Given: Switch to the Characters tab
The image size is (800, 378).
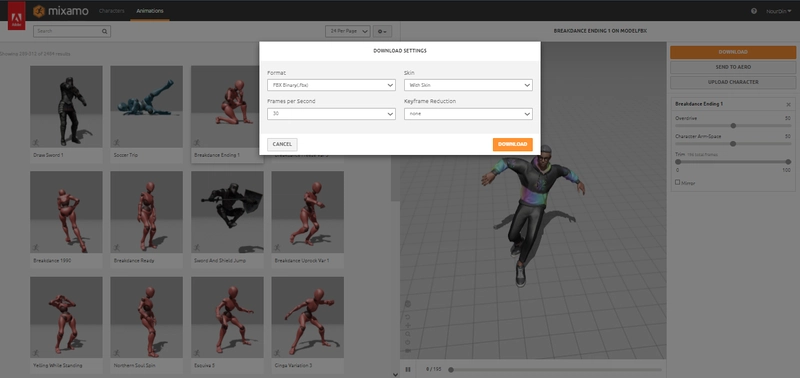Looking at the screenshot, I should coord(112,11).
